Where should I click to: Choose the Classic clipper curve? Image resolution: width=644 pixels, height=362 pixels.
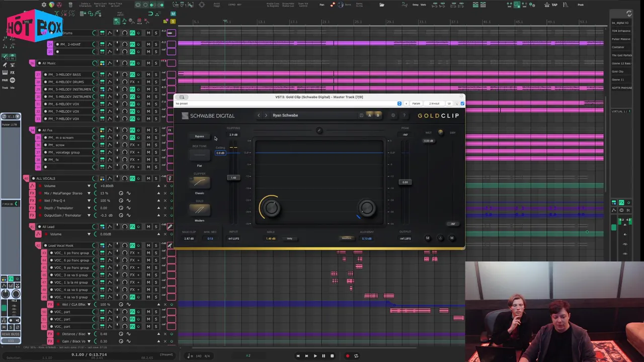(x=200, y=183)
